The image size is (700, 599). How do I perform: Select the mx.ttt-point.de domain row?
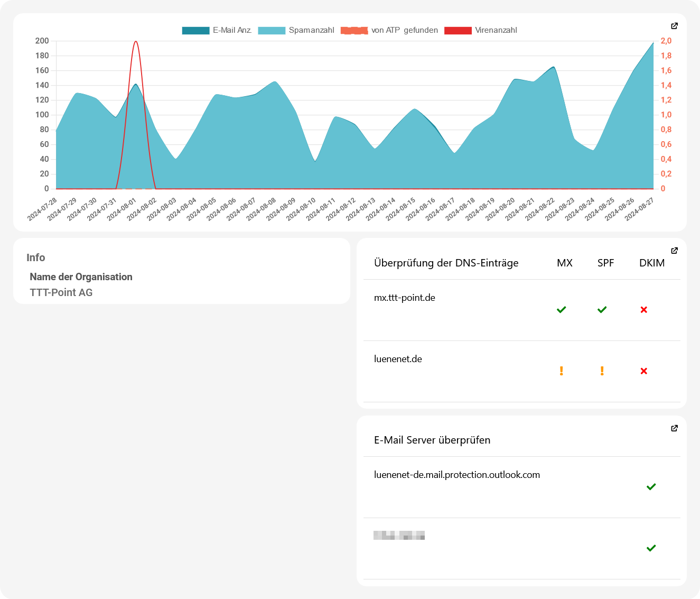[x=521, y=310]
